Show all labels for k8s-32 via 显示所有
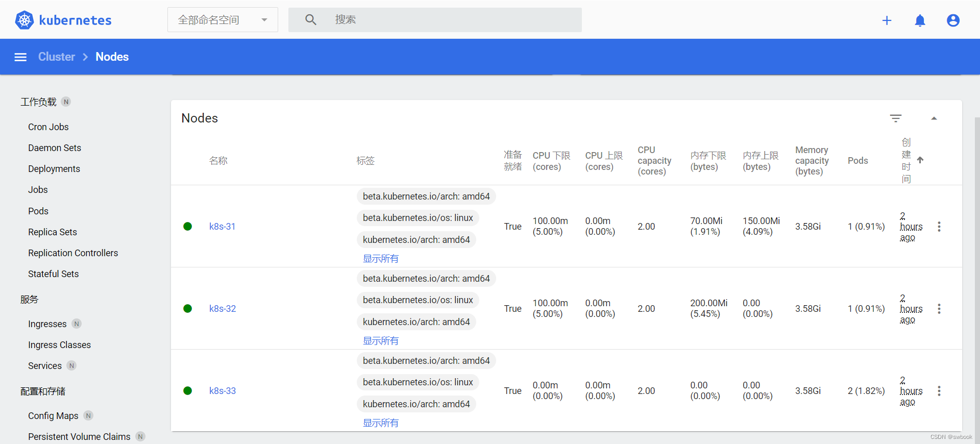Image resolution: width=980 pixels, height=444 pixels. click(381, 341)
